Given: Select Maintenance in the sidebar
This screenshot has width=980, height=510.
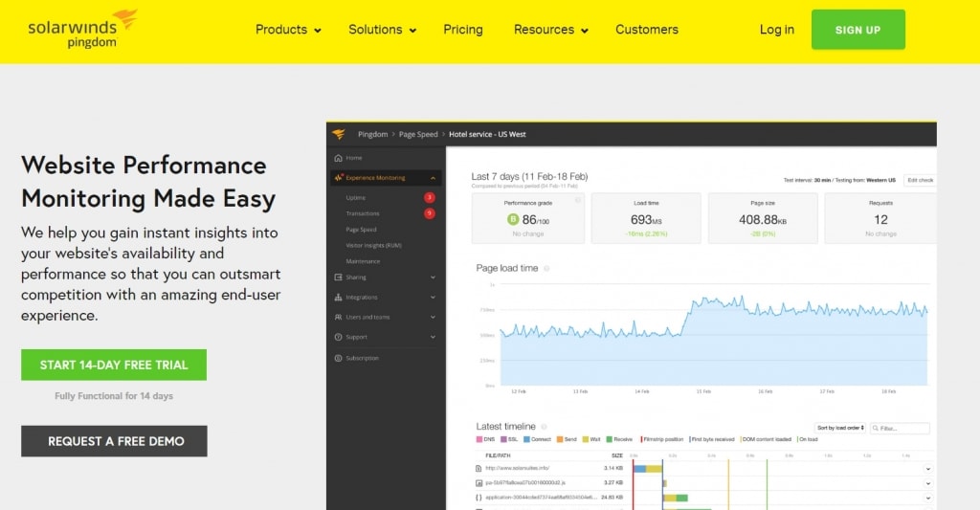Looking at the screenshot, I should point(363,261).
